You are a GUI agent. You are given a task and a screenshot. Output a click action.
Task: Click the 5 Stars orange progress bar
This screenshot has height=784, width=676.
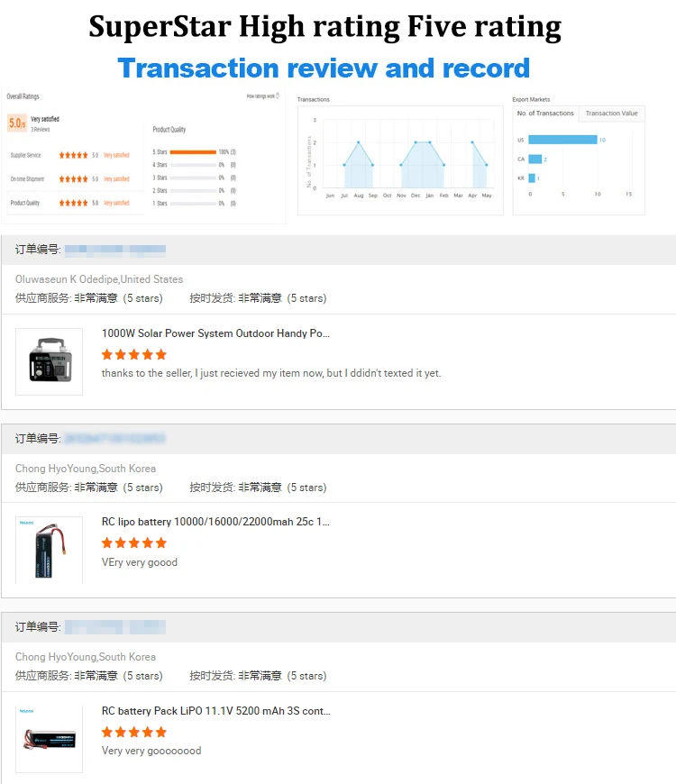tap(193, 152)
